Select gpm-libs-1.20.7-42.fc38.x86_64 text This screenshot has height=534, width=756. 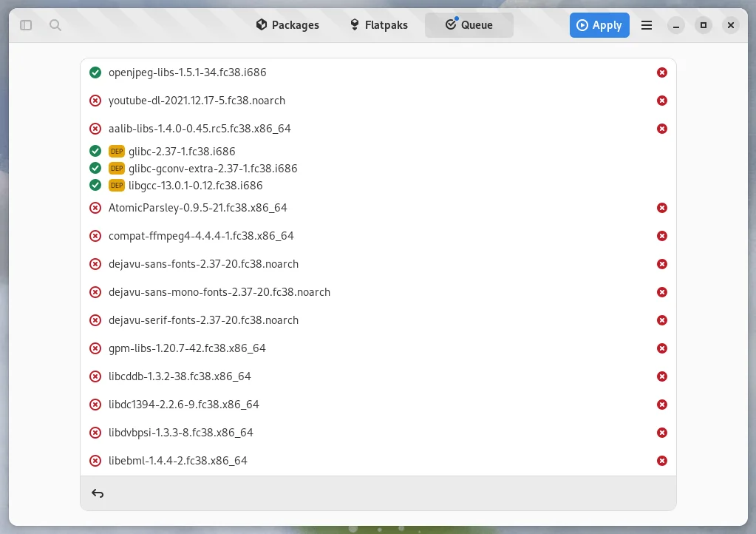pyautogui.click(x=187, y=348)
